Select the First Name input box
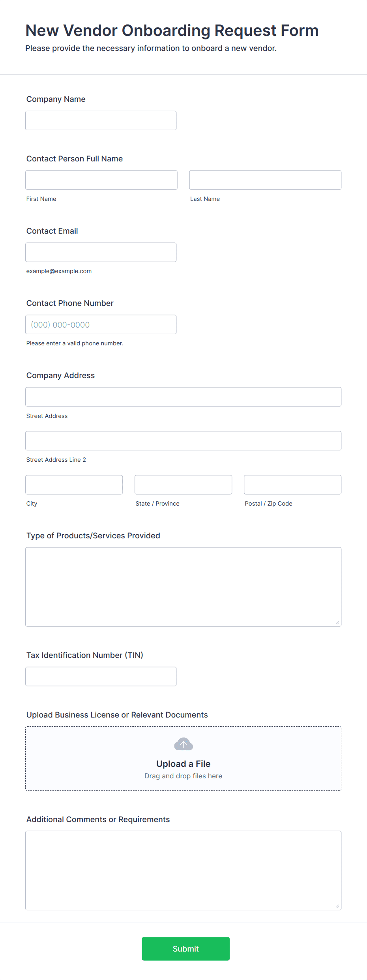The image size is (367, 980). pos(101,180)
